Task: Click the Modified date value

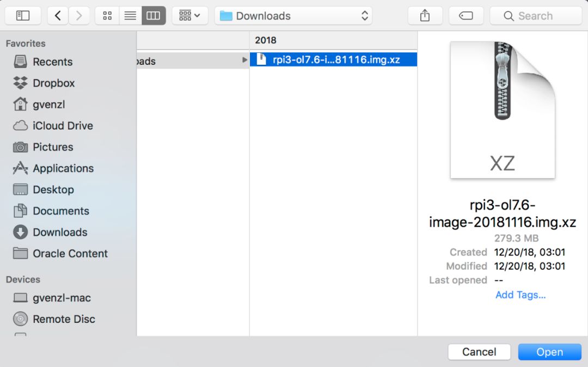Action: tap(530, 266)
